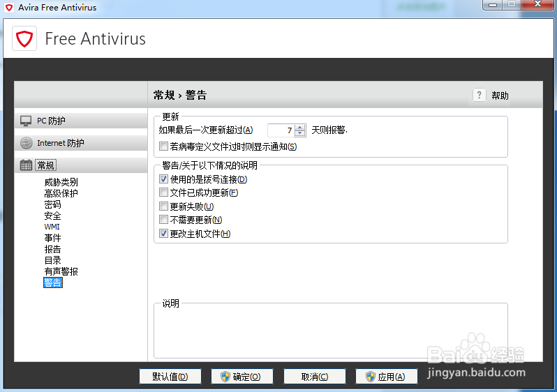Click the question mark help icon
The height and width of the screenshot is (392, 557).
click(x=480, y=95)
